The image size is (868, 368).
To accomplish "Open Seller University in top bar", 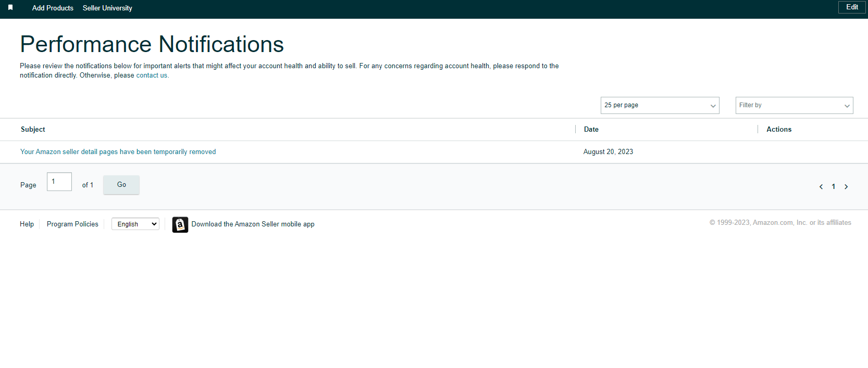I will coord(107,8).
